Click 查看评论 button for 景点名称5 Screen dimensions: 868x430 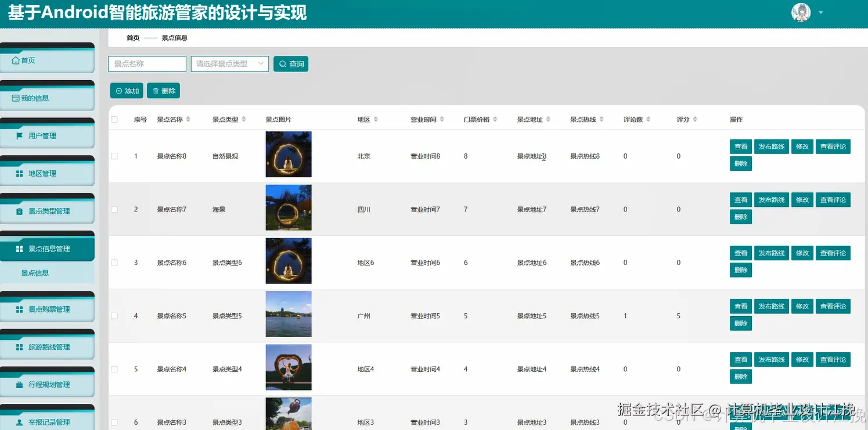833,306
